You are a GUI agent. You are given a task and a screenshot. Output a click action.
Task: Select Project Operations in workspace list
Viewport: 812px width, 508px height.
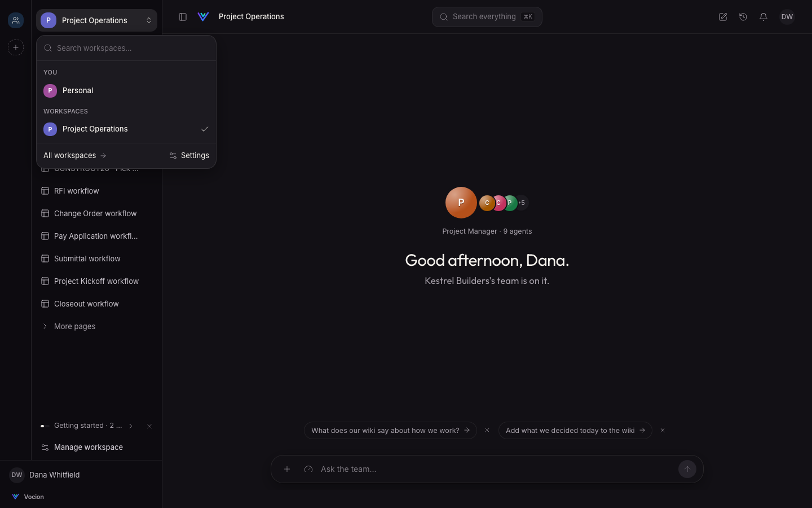click(x=126, y=129)
